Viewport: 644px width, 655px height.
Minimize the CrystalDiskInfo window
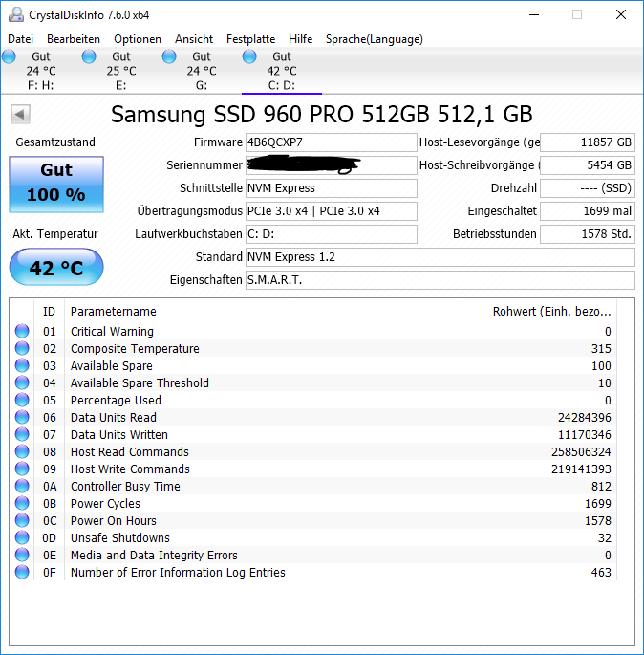tap(534, 15)
